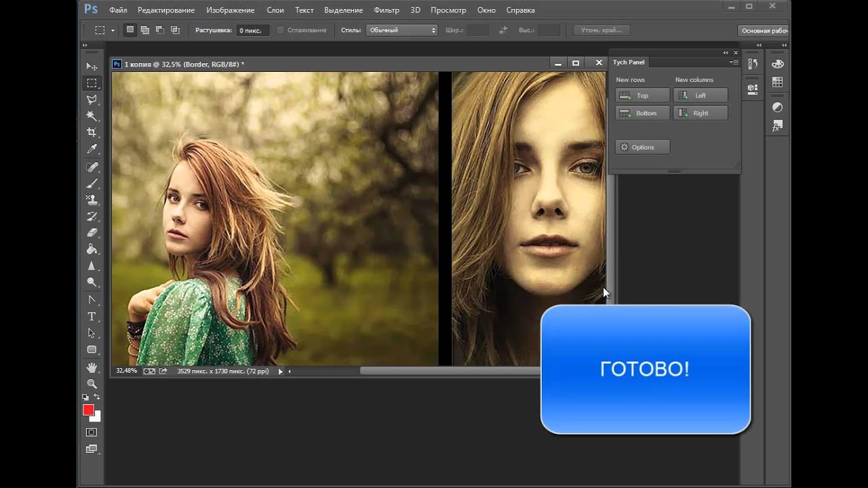Toggle Quick Mask mode
This screenshot has height=488, width=868.
click(92, 432)
